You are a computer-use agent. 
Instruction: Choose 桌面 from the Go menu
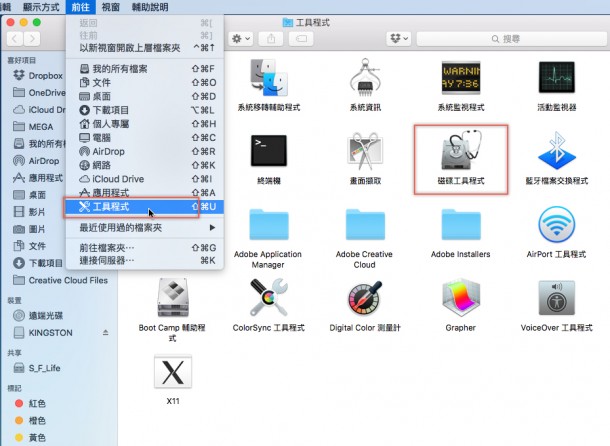point(145,96)
